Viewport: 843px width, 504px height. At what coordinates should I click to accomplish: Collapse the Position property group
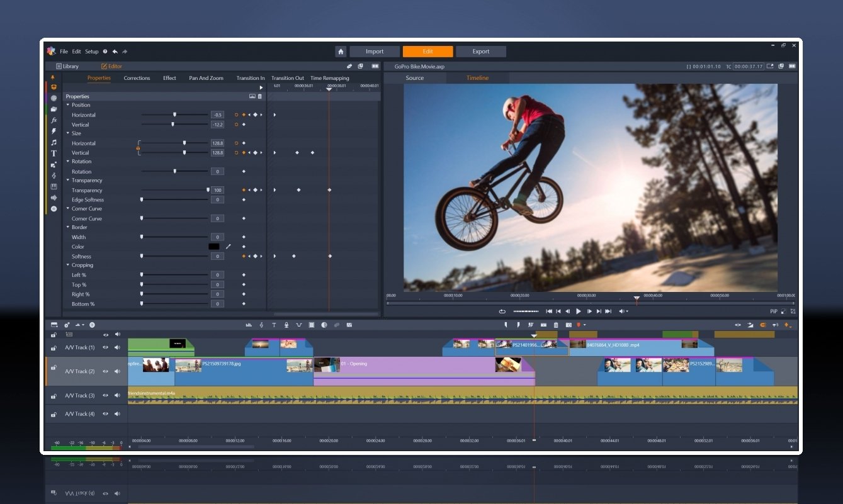click(68, 105)
